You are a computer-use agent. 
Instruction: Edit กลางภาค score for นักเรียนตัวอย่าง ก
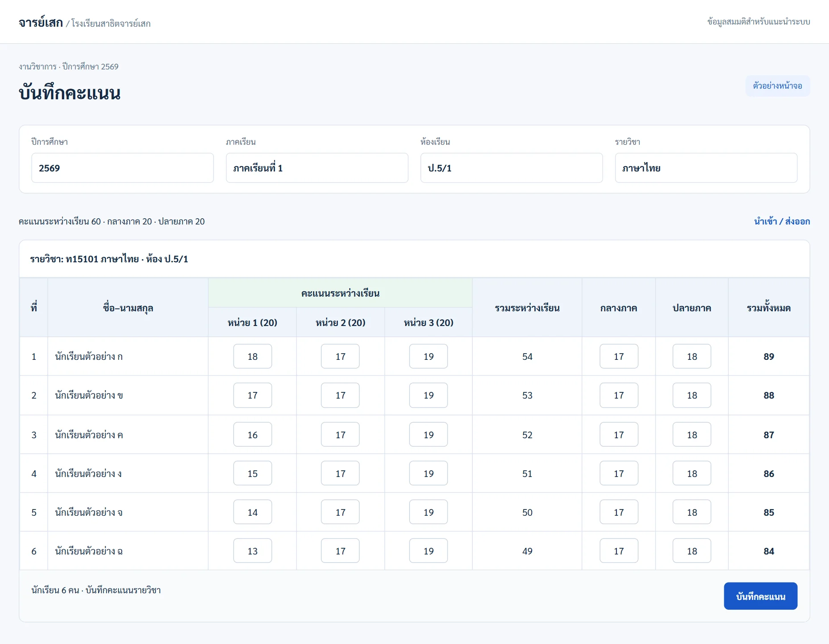pos(619,356)
